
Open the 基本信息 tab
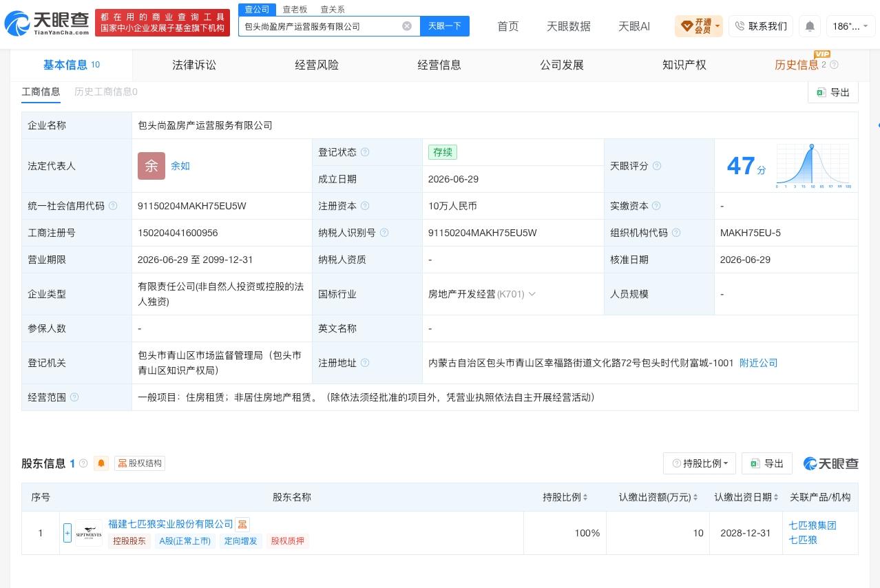click(72, 65)
